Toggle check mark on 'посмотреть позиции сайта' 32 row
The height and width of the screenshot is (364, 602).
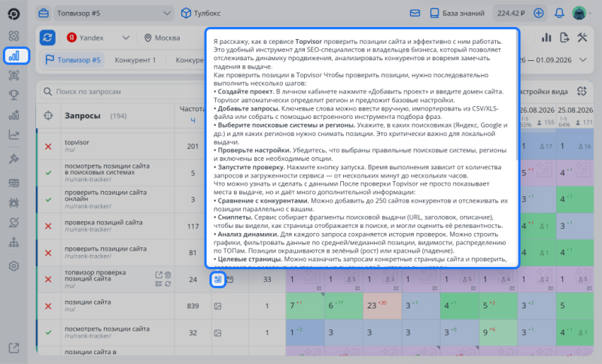pyautogui.click(x=48, y=332)
